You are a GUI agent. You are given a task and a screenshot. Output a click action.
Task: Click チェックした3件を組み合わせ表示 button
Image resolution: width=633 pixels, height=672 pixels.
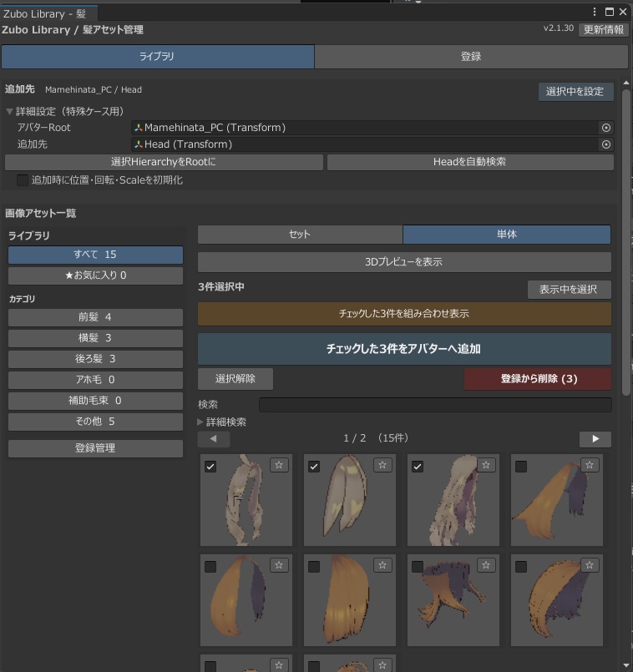tap(404, 314)
